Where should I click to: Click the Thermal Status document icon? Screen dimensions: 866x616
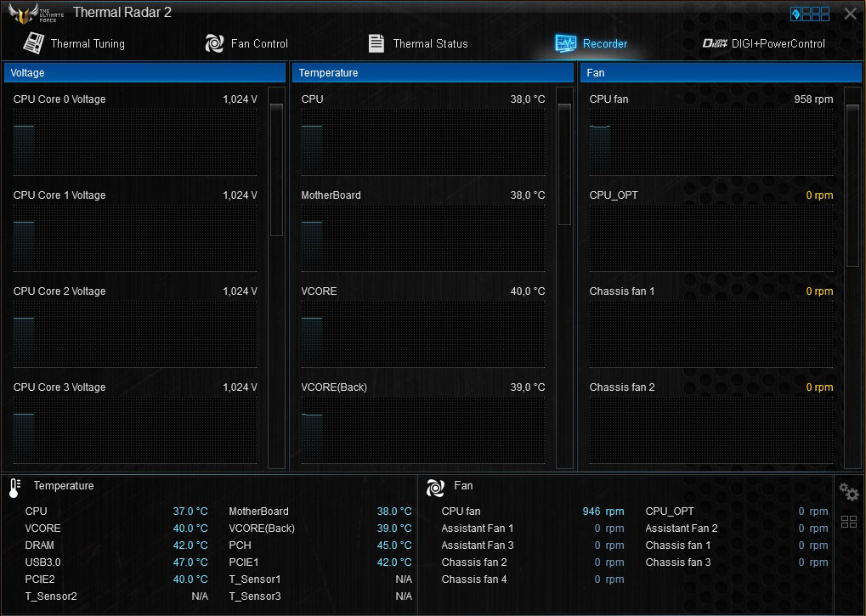pos(376,43)
